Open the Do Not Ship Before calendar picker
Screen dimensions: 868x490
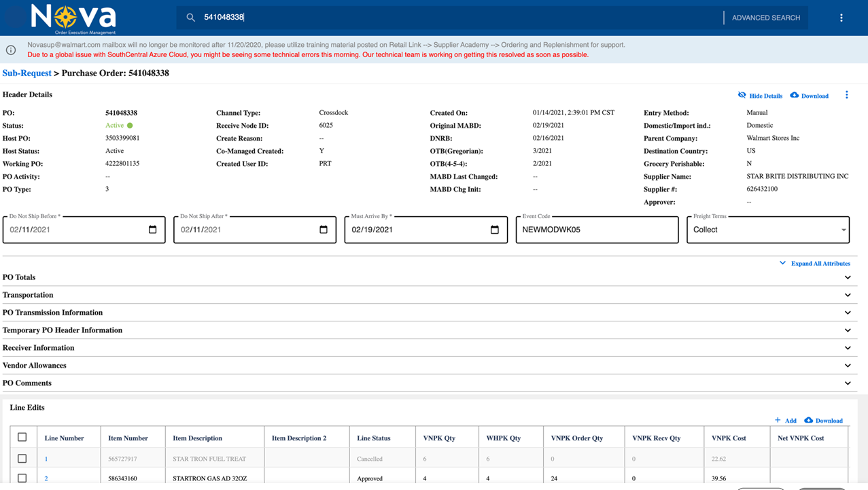pos(152,230)
